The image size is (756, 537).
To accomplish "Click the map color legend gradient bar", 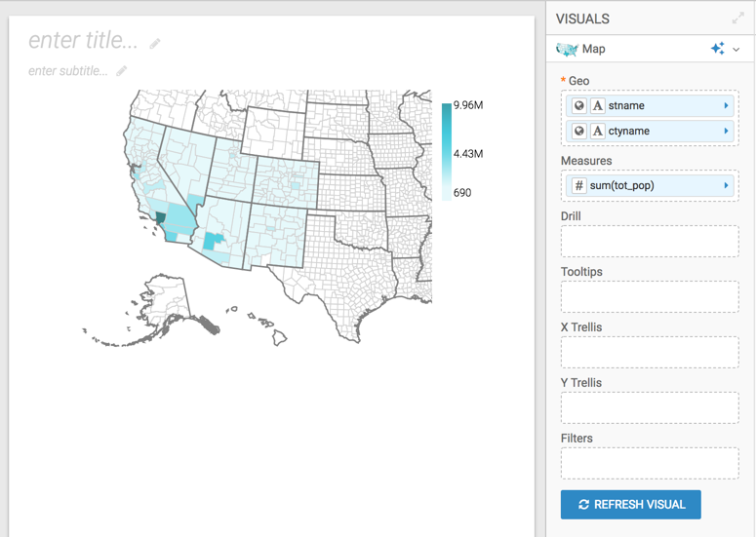I will (447, 151).
